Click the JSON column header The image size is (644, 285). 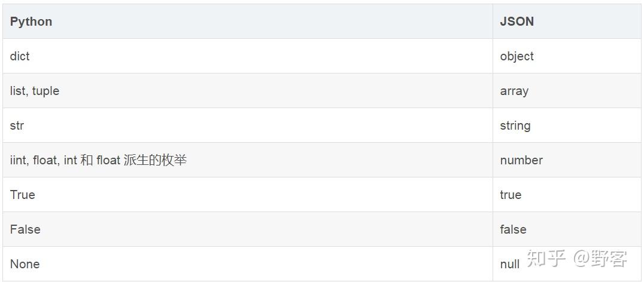pyautogui.click(x=517, y=22)
